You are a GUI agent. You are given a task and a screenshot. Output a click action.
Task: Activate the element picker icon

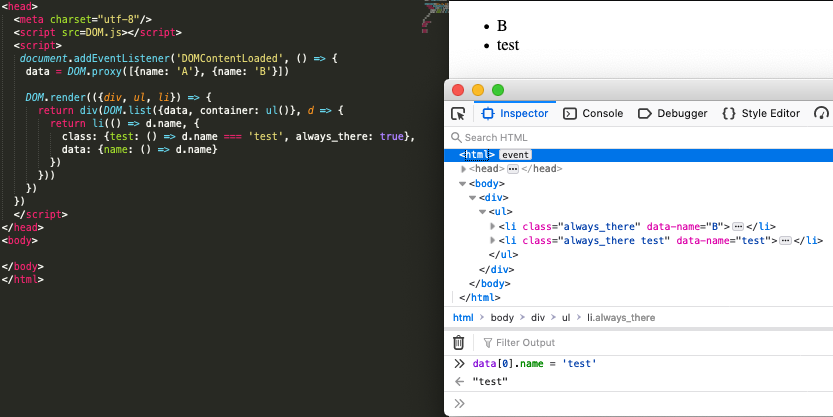(457, 114)
